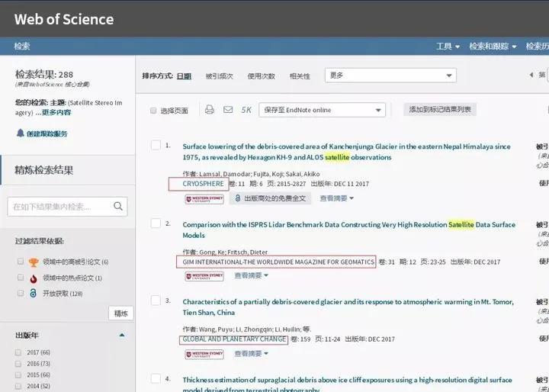Expand 查看摘要 for result 2
549x392 pixels.
click(x=252, y=275)
